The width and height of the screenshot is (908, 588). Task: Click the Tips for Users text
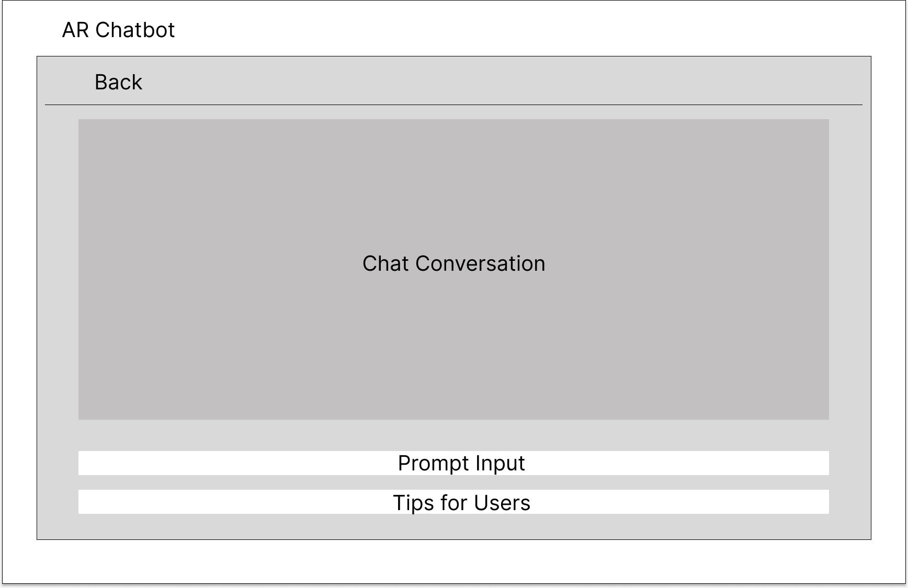point(461,502)
